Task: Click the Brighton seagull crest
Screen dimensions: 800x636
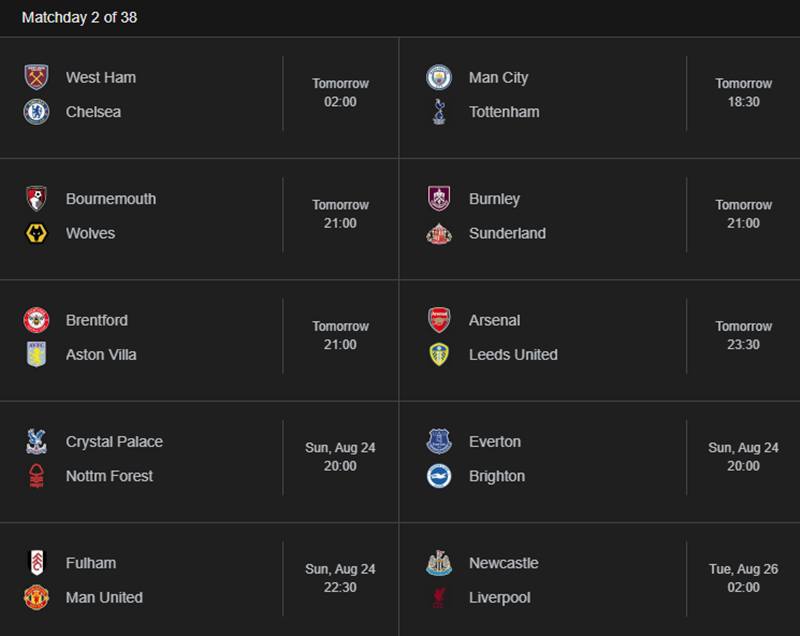Action: tap(439, 476)
